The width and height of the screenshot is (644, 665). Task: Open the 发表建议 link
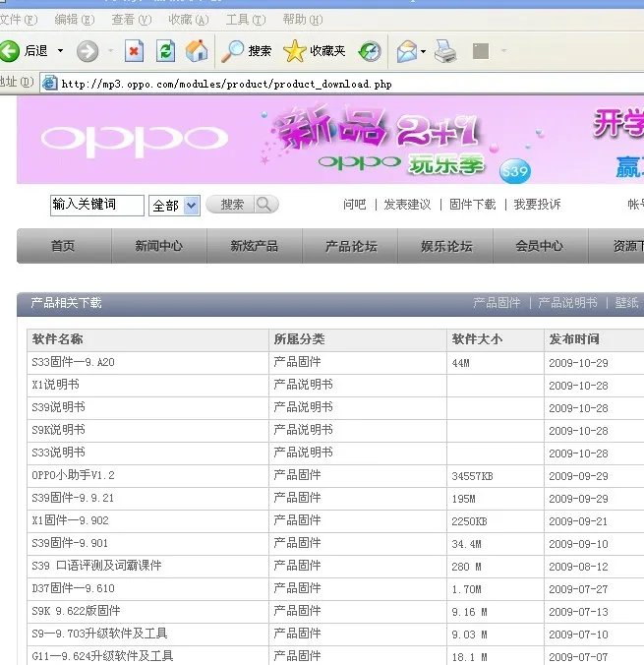407,205
